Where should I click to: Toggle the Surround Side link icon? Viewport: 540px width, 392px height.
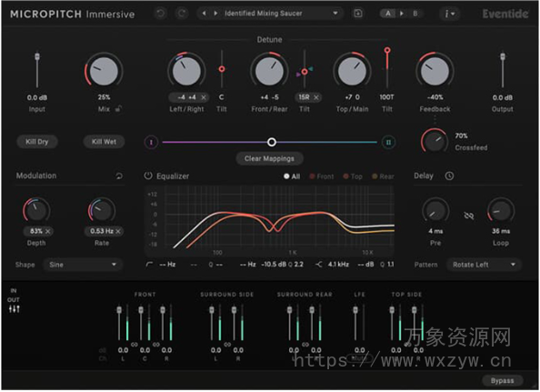(227, 345)
